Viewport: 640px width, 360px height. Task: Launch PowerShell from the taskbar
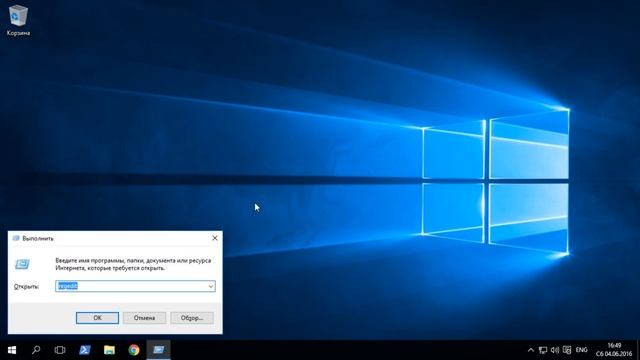(x=85, y=350)
